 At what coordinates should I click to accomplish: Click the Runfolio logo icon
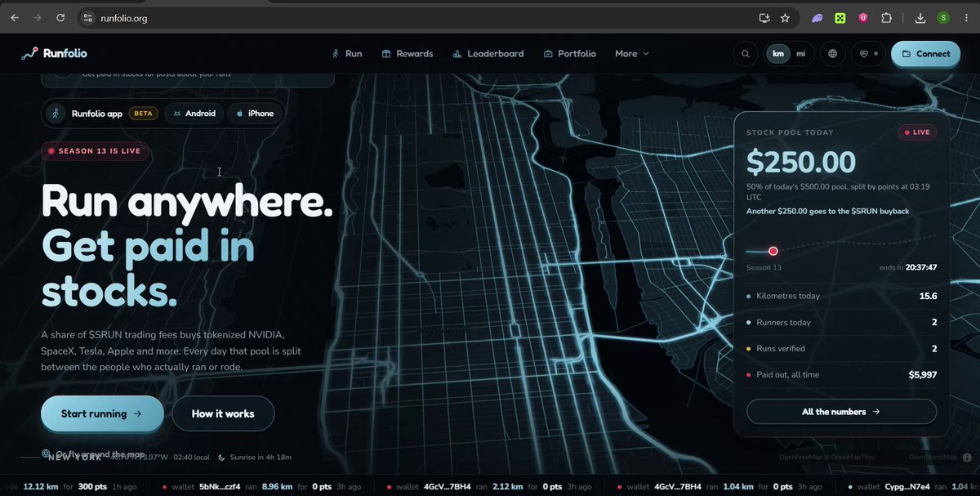click(29, 54)
